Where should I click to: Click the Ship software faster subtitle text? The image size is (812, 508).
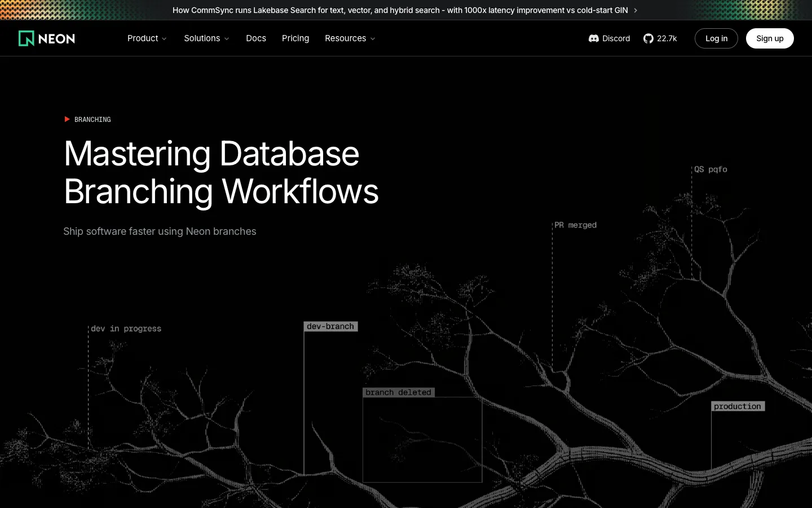[160, 231]
